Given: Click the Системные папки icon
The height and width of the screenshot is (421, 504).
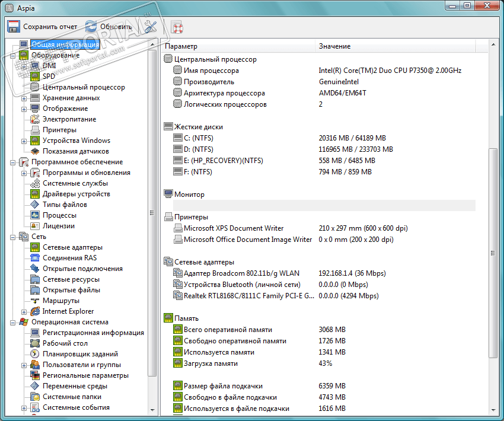Looking at the screenshot, I should tap(35, 397).
